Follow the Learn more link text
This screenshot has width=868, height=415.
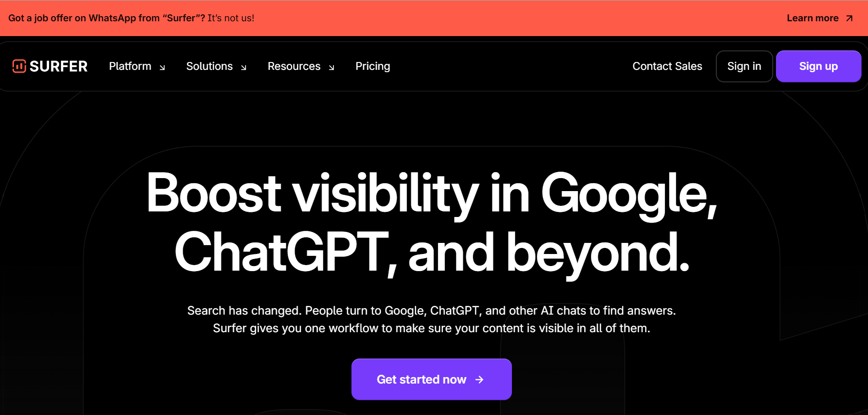[813, 18]
